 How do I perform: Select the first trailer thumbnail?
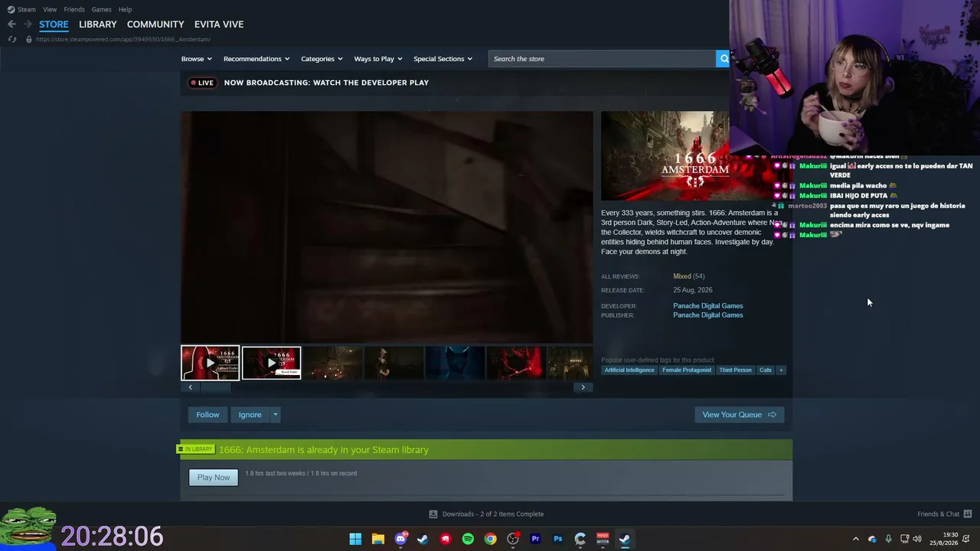(x=210, y=363)
